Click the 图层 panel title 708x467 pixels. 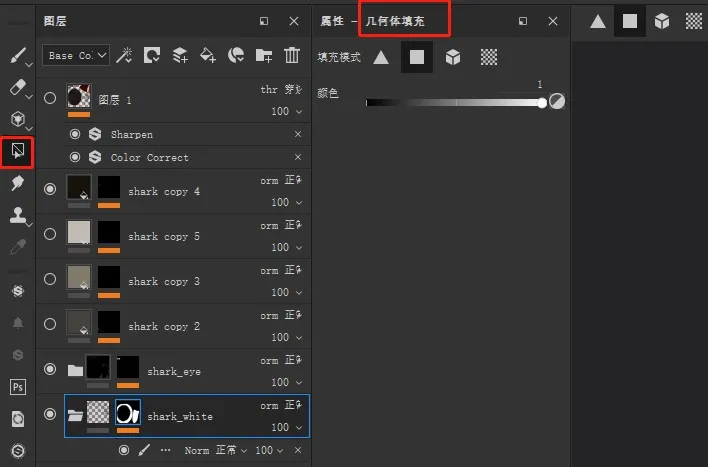pos(56,21)
